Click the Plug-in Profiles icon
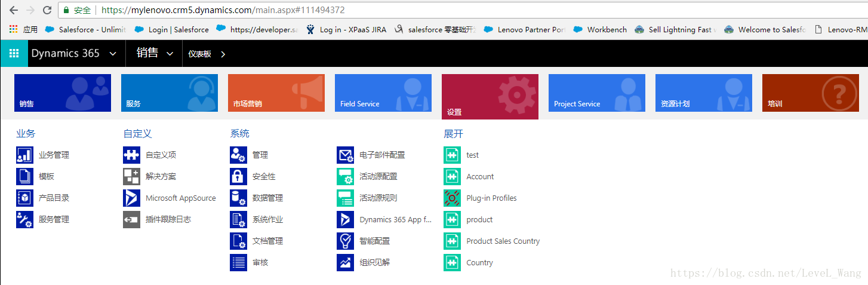This screenshot has height=285, width=868. click(x=452, y=198)
